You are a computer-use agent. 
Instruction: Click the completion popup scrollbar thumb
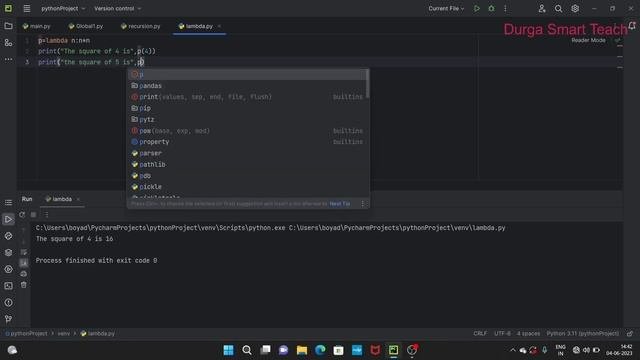coord(368,83)
